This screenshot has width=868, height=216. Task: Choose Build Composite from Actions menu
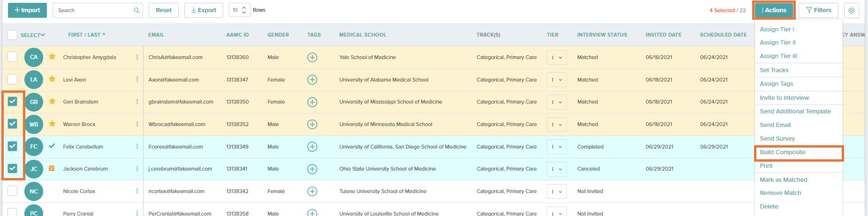point(783,152)
